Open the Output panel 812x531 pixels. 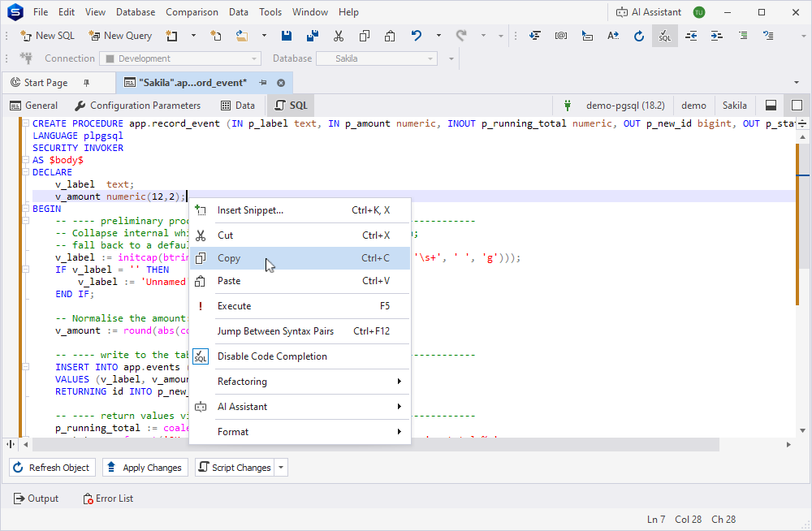(36, 499)
